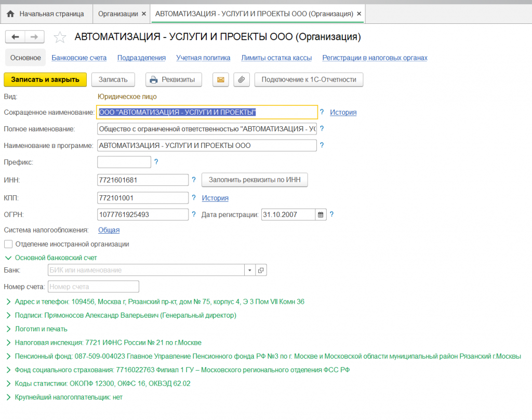Expand 'Логотип и печать' section

tap(8, 329)
